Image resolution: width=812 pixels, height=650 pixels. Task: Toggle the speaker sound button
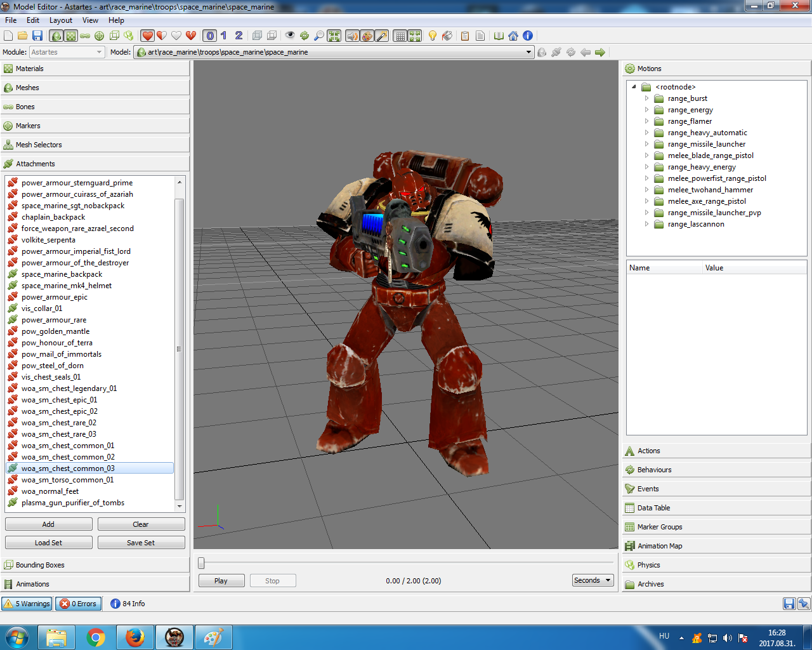click(x=352, y=36)
